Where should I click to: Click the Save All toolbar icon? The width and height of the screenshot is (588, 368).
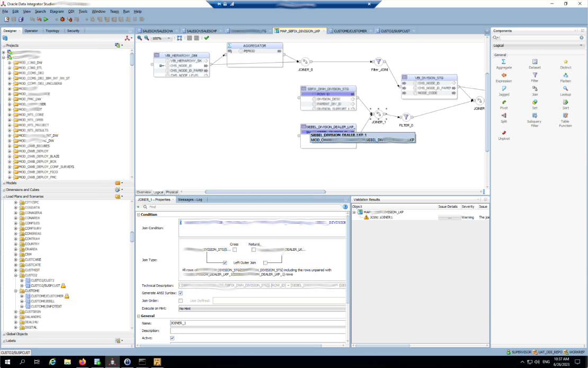[21, 19]
